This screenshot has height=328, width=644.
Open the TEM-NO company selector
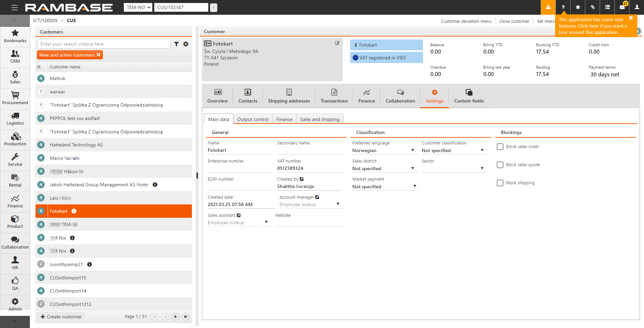click(138, 7)
